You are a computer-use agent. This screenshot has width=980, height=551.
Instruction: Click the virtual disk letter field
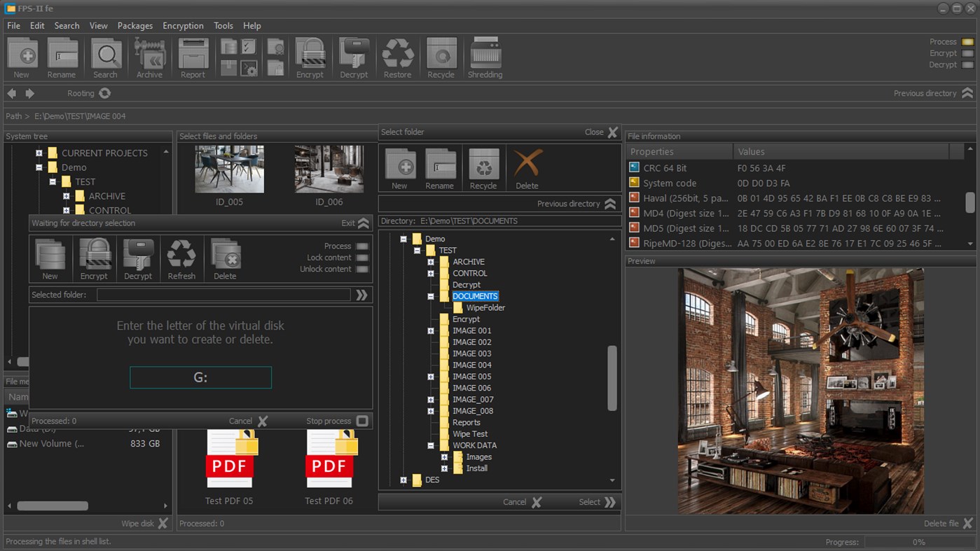200,377
